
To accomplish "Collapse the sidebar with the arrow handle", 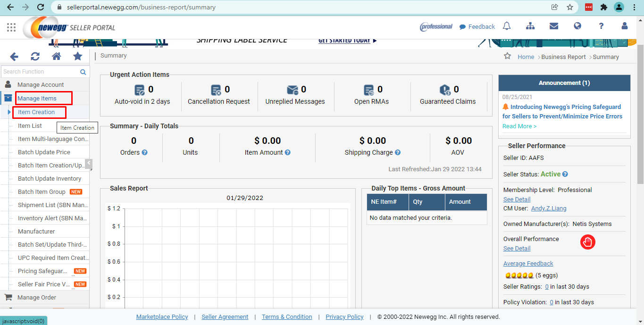I will [89, 164].
